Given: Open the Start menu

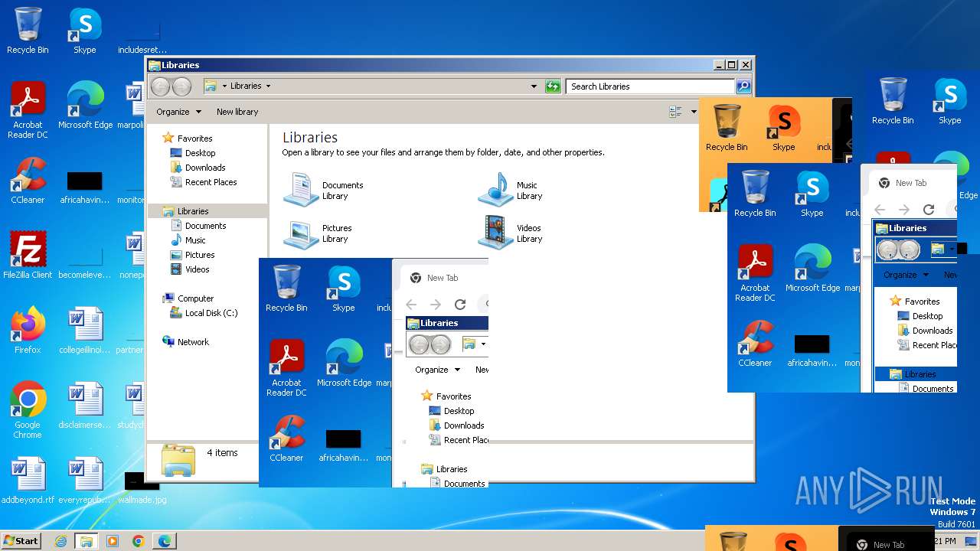Looking at the screenshot, I should [x=21, y=541].
